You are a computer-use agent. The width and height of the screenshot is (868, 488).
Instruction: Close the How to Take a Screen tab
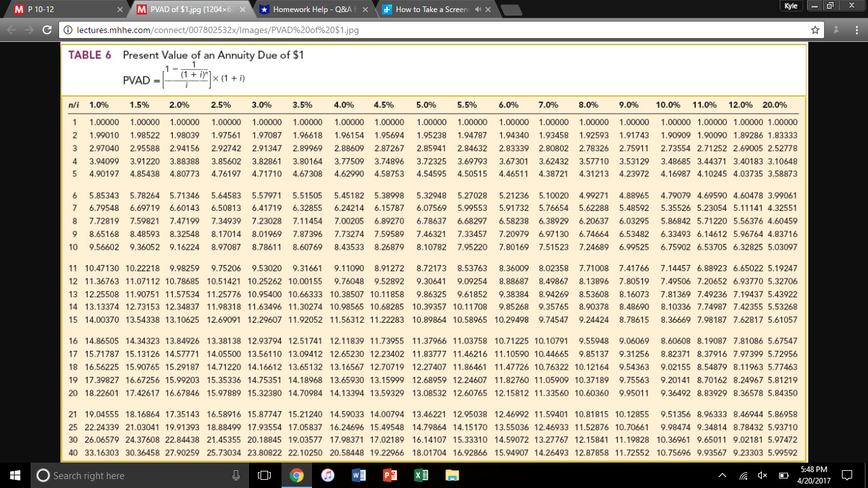tap(488, 10)
